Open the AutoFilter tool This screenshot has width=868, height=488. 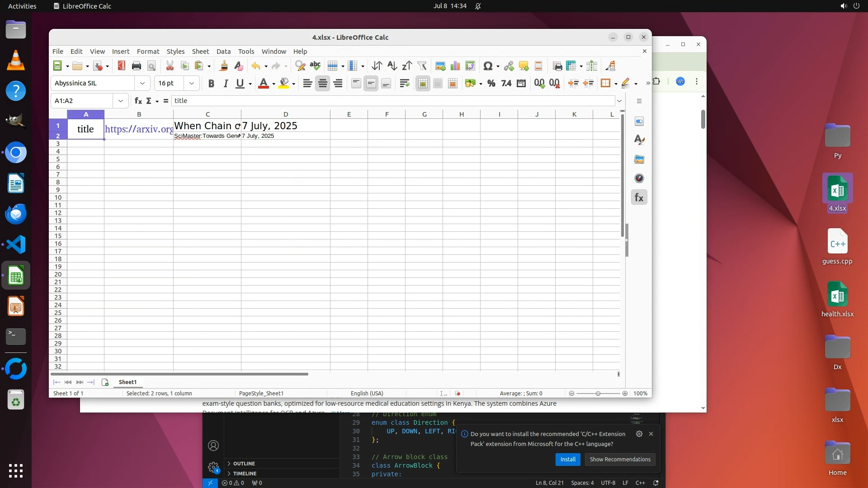(422, 66)
